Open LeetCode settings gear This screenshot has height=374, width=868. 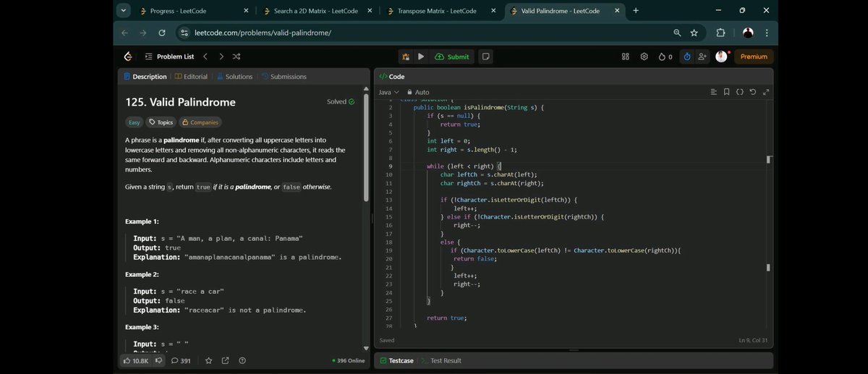tap(644, 56)
